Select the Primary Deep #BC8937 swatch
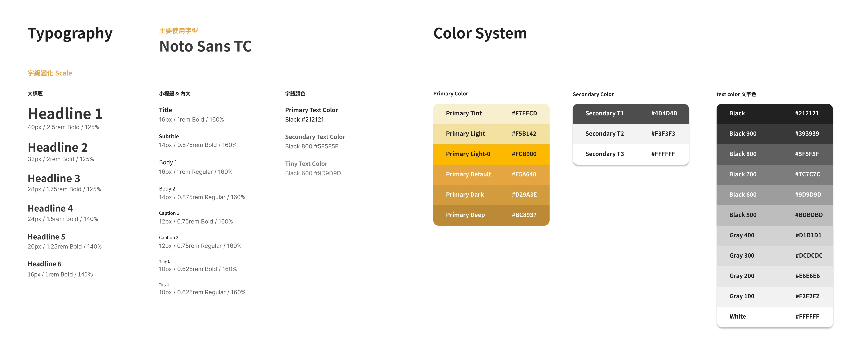The width and height of the screenshot is (868, 361). coord(491,215)
